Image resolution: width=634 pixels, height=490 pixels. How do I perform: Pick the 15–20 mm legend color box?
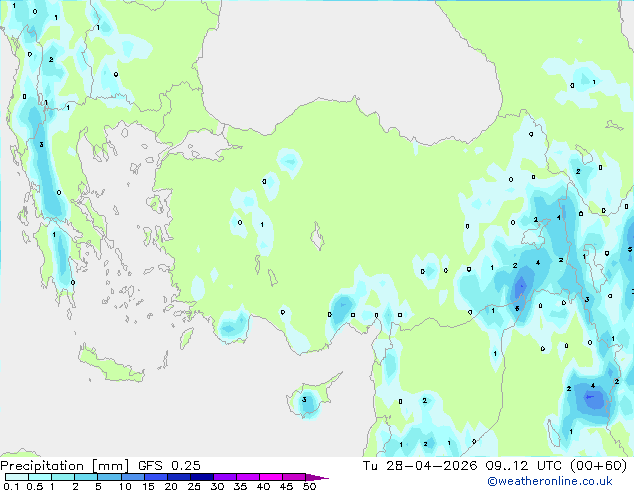(155, 477)
